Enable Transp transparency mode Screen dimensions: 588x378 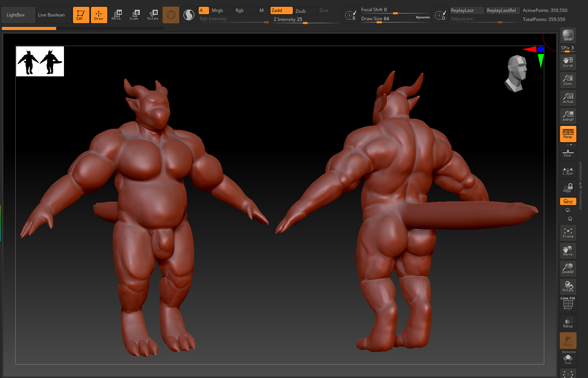coord(568,323)
